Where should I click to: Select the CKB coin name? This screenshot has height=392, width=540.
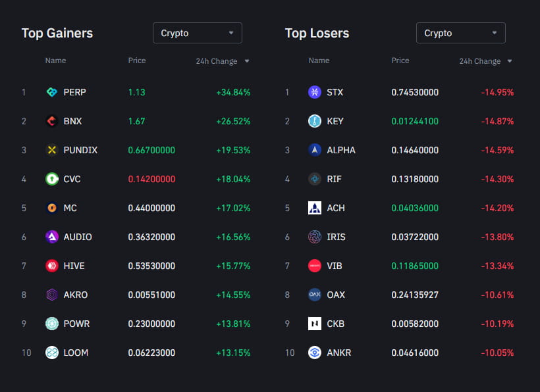pyautogui.click(x=336, y=324)
